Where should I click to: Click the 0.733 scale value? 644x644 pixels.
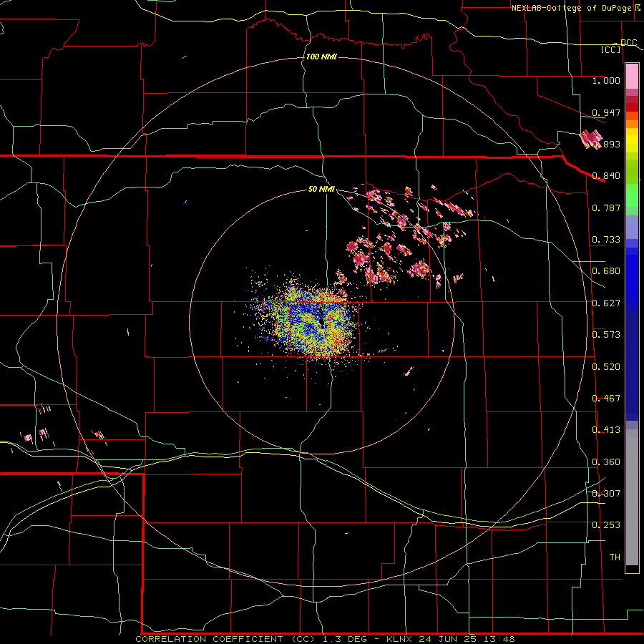(606, 240)
